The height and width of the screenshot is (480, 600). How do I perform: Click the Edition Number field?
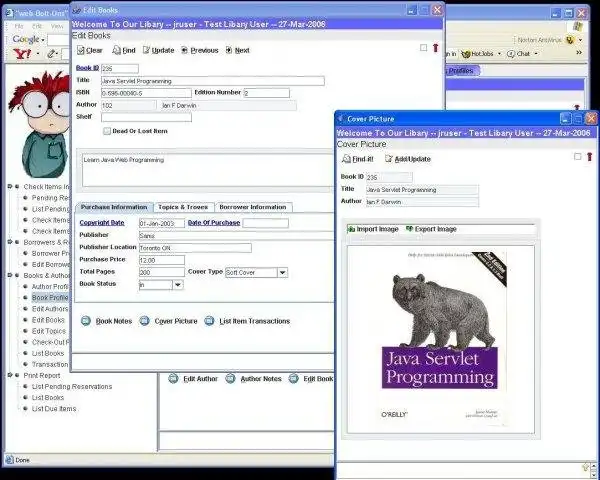tap(267, 93)
